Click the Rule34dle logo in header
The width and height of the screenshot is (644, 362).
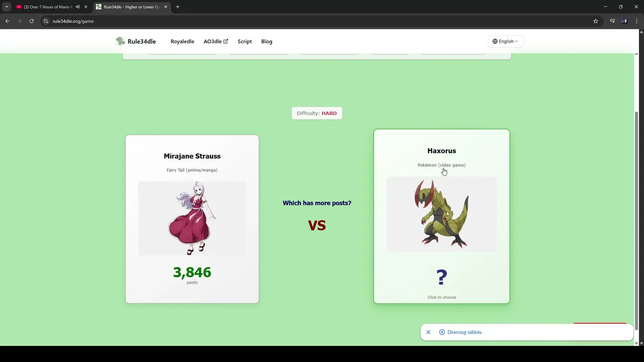click(x=136, y=41)
